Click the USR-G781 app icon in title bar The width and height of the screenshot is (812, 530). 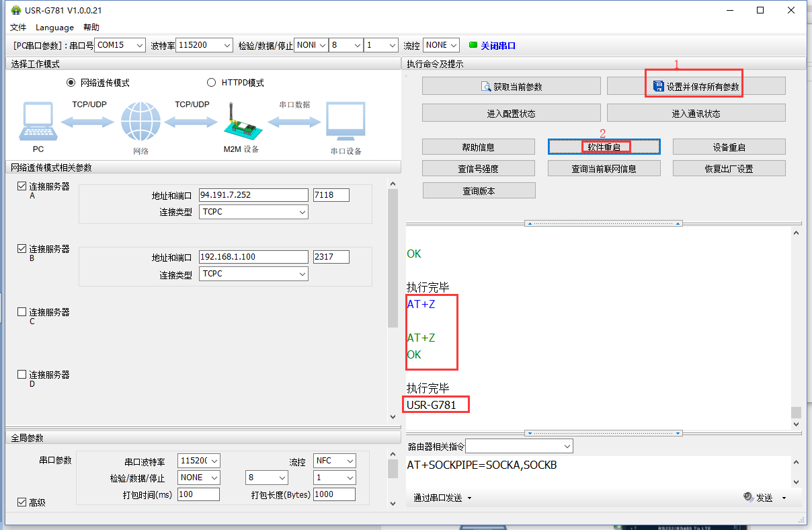(x=15, y=10)
